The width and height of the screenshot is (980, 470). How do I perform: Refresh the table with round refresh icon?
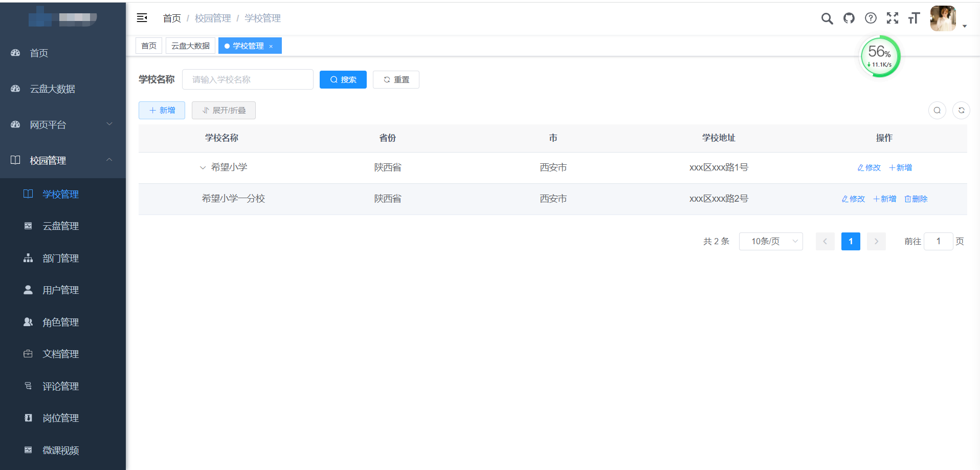click(961, 110)
